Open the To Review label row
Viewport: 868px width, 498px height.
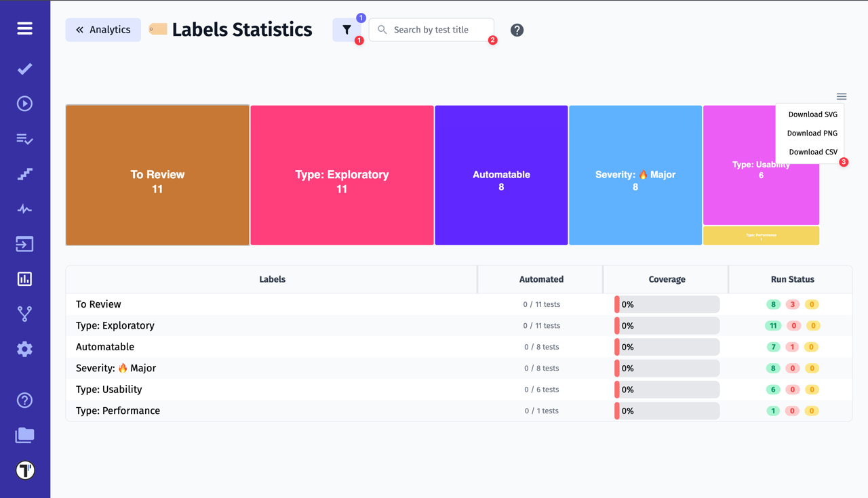98,304
